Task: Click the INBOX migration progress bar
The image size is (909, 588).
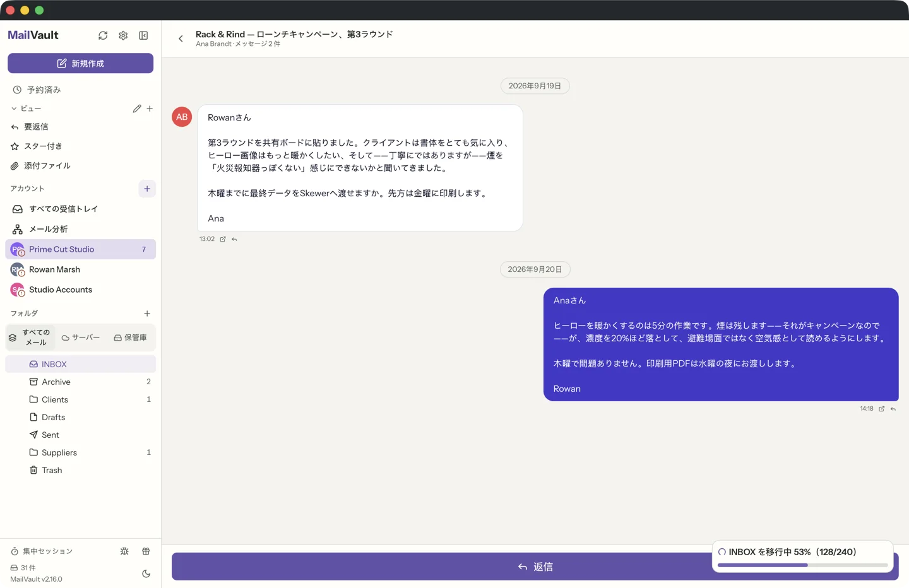Action: pos(802,565)
